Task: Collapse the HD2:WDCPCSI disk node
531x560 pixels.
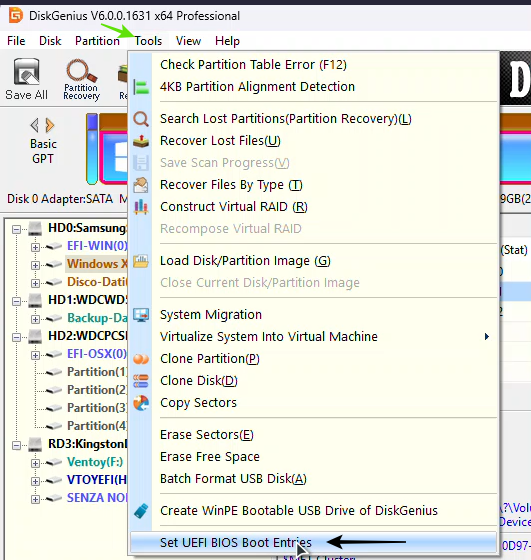Action: click(x=16, y=337)
